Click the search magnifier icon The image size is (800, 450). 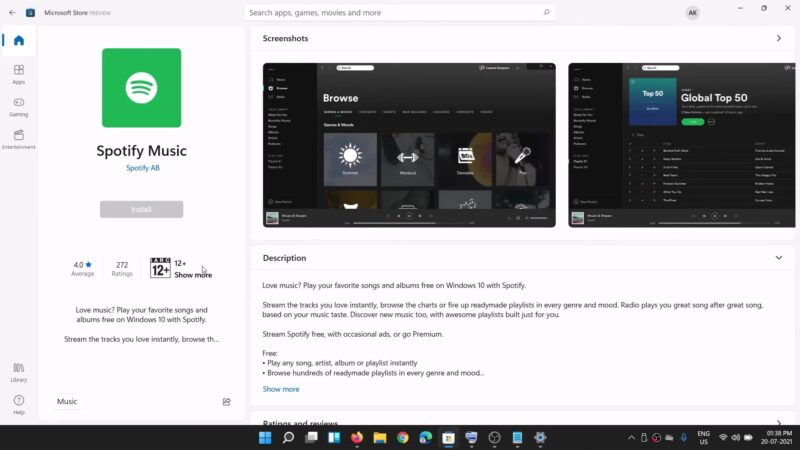546,12
